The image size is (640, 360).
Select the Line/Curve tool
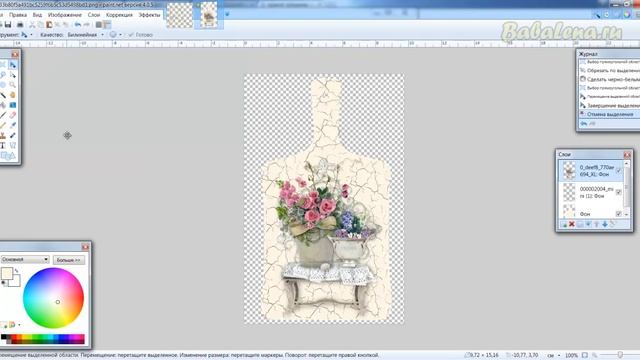coord(13,145)
